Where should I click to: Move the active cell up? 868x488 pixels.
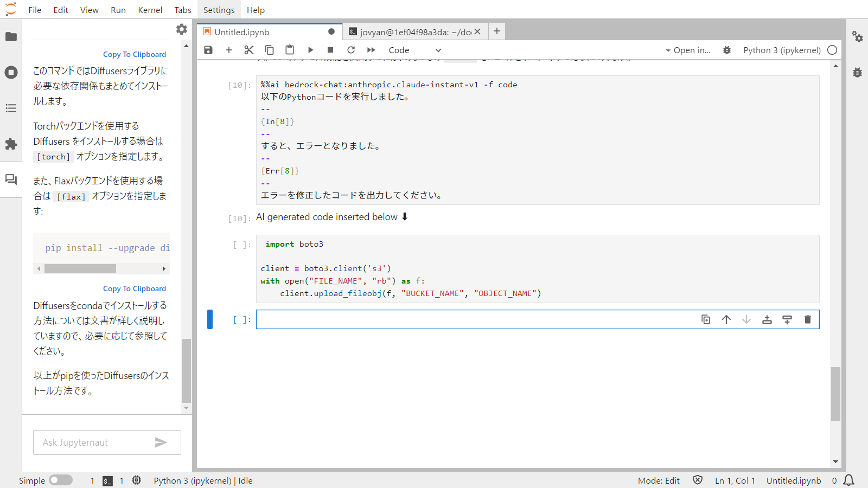(x=726, y=319)
